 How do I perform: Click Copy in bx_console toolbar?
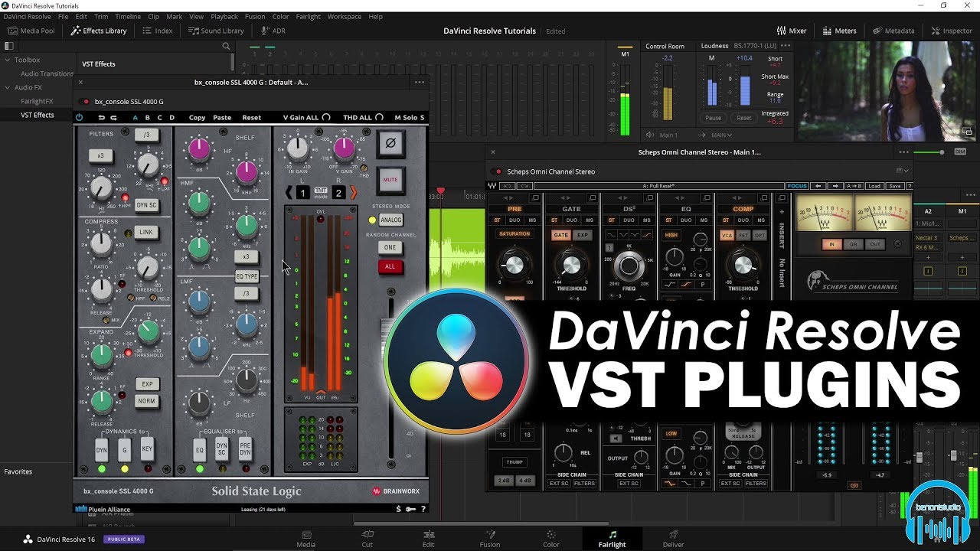click(197, 118)
